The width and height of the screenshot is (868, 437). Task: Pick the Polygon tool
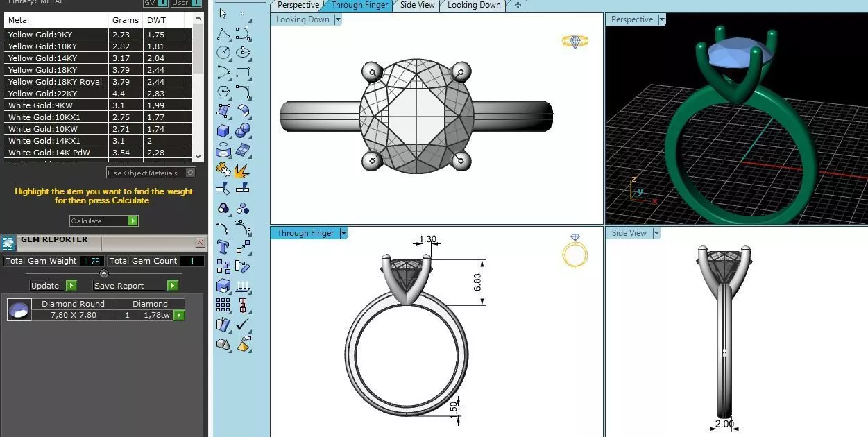(x=223, y=91)
